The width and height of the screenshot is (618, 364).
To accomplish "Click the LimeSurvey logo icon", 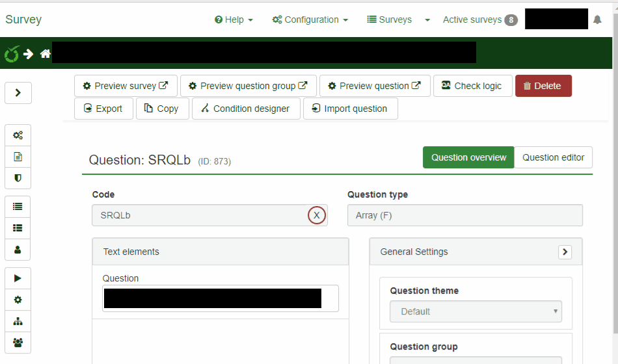I will (x=12, y=54).
